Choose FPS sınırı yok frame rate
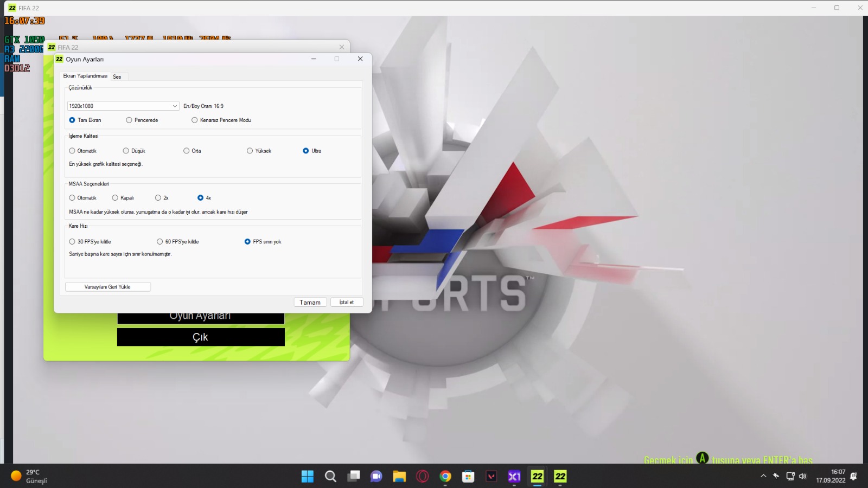 point(263,242)
